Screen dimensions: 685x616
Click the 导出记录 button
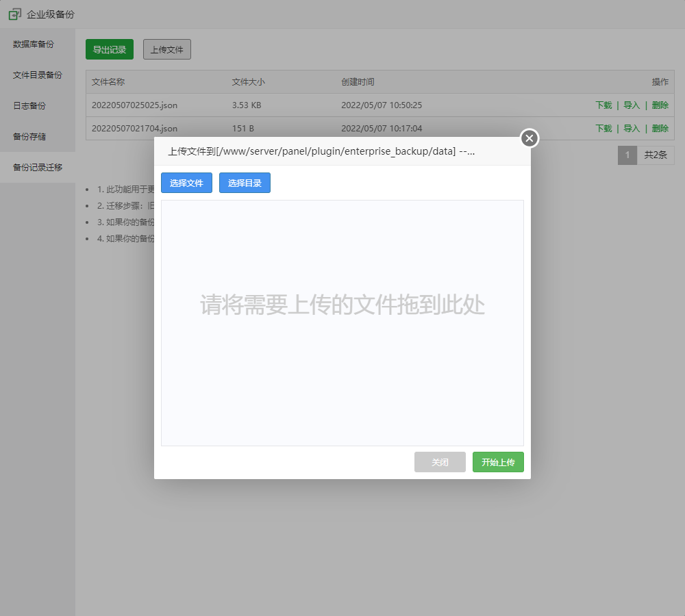[110, 50]
